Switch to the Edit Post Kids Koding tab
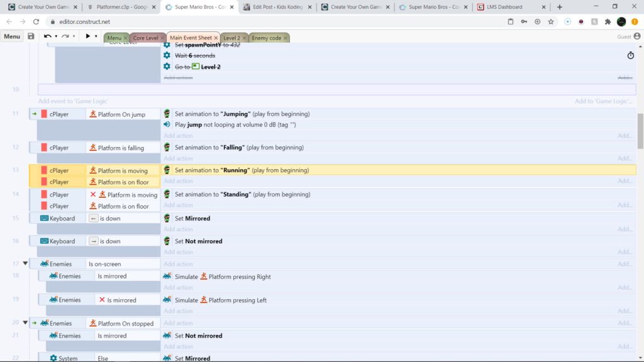Screen dimensions: 644x362 coord(277,7)
